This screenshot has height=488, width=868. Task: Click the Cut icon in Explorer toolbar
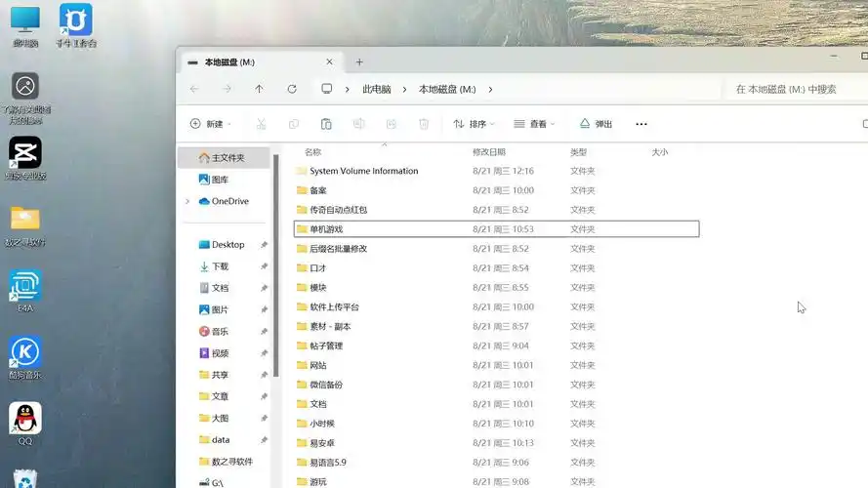coord(261,124)
